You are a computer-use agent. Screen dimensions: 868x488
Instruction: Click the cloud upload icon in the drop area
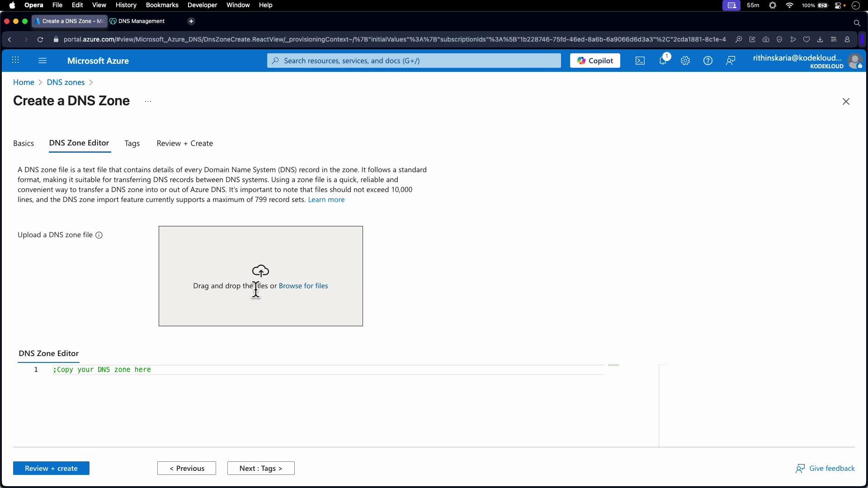point(260,271)
